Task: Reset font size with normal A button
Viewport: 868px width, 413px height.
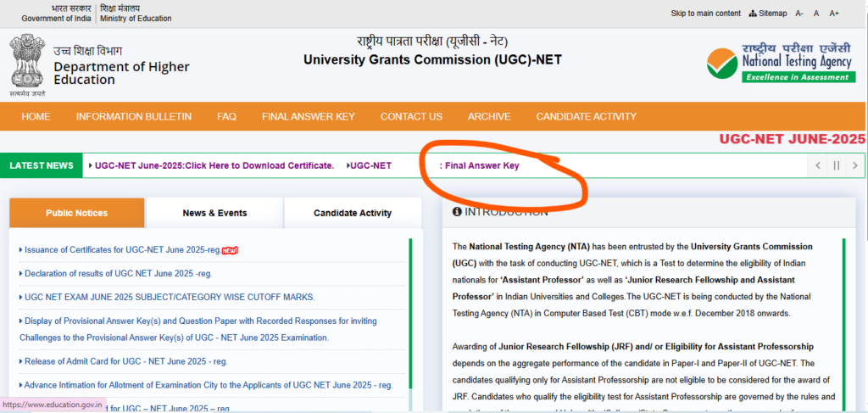Action: 816,14
